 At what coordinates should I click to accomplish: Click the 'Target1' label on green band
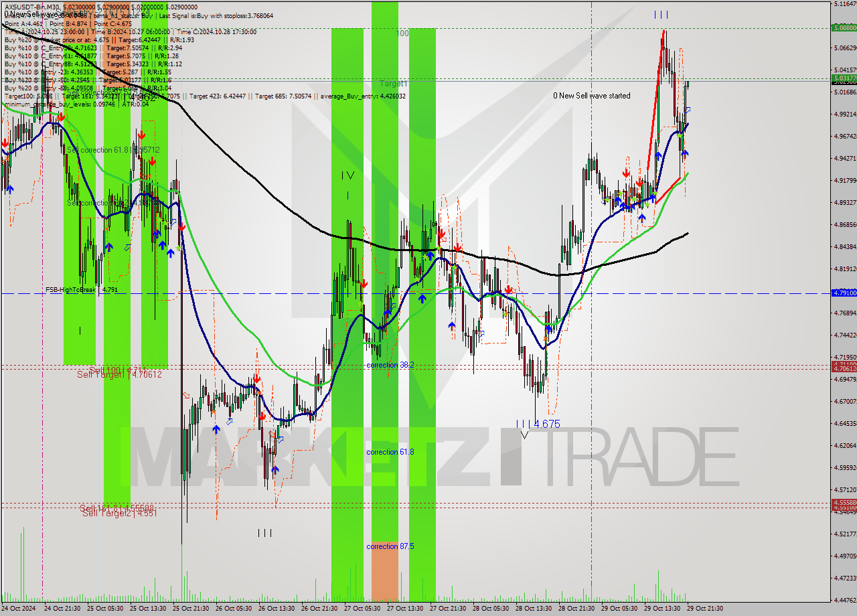394,84
